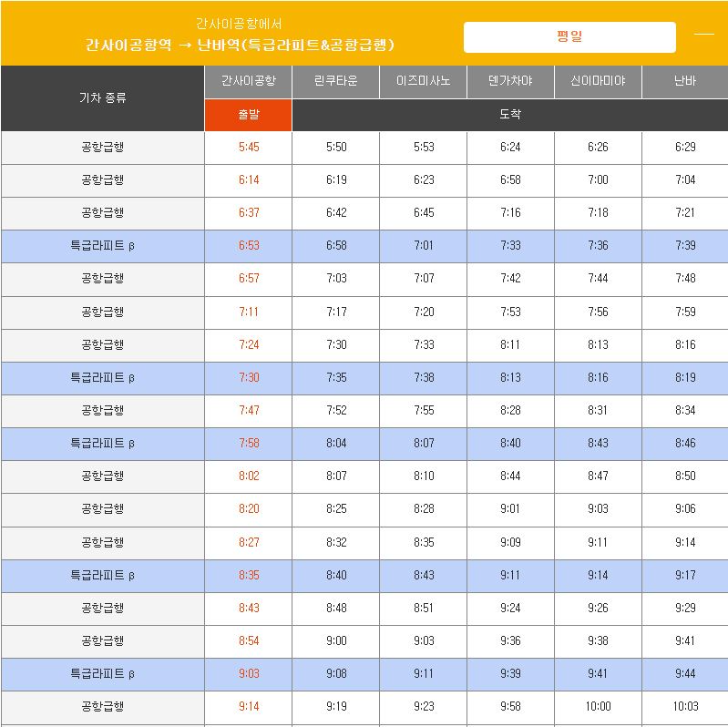
Task: Select the 6:53 Rapi:t departure time
Action: [249, 246]
